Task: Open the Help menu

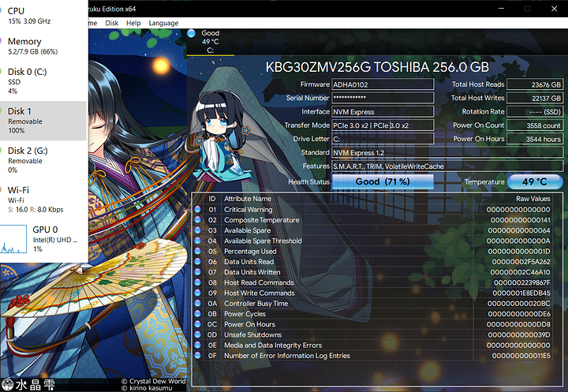Action: (133, 23)
